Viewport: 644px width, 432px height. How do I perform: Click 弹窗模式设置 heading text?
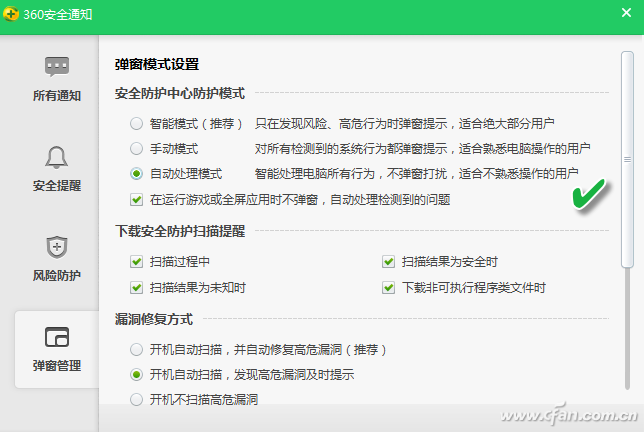(x=157, y=64)
